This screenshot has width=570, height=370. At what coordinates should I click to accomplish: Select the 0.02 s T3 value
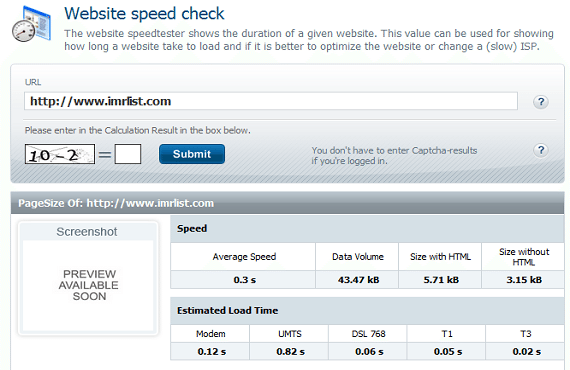[x=527, y=351]
